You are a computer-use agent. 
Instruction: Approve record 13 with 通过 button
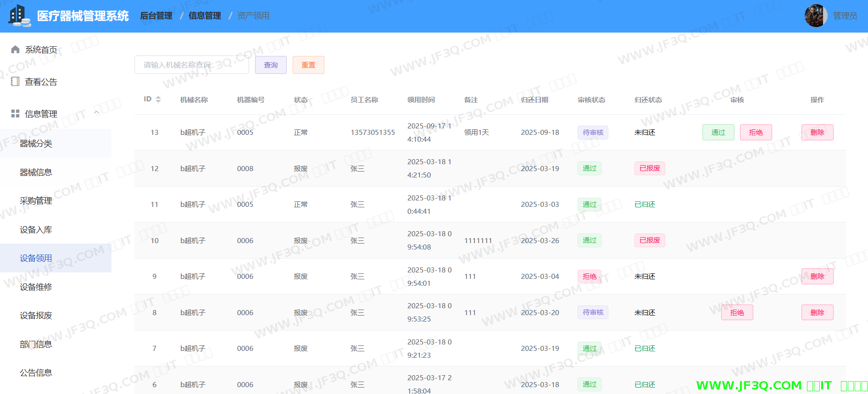pyautogui.click(x=718, y=133)
